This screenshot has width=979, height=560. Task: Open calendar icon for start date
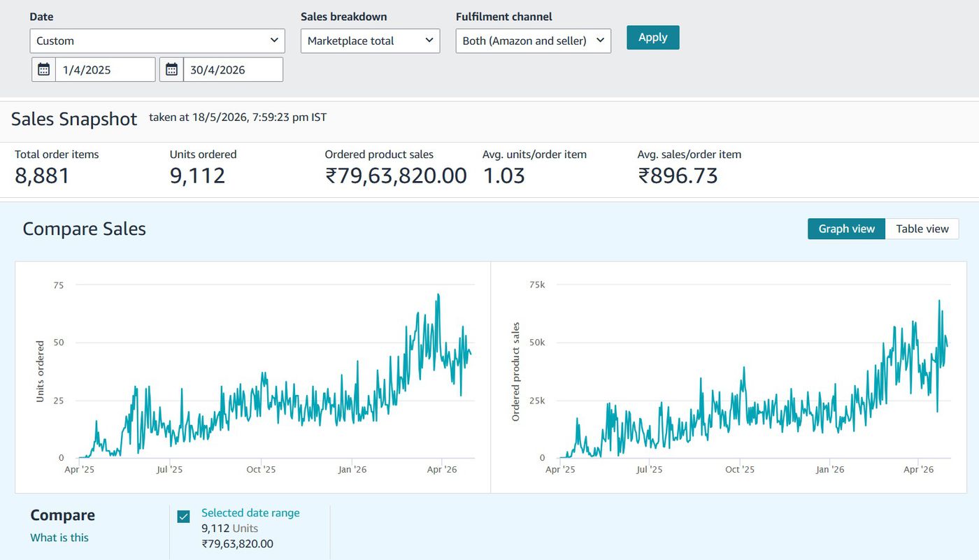[43, 70]
